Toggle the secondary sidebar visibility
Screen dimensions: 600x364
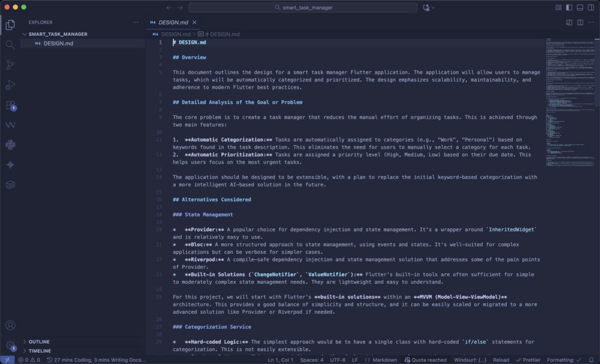click(591, 7)
